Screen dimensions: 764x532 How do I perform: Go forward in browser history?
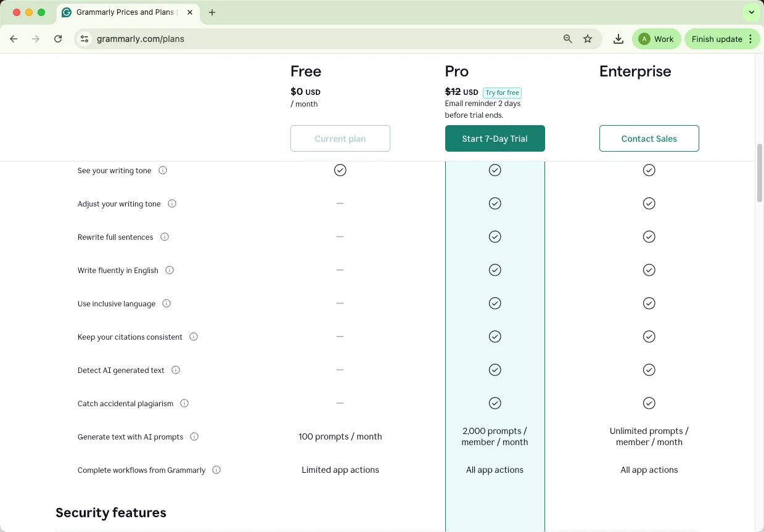click(36, 39)
